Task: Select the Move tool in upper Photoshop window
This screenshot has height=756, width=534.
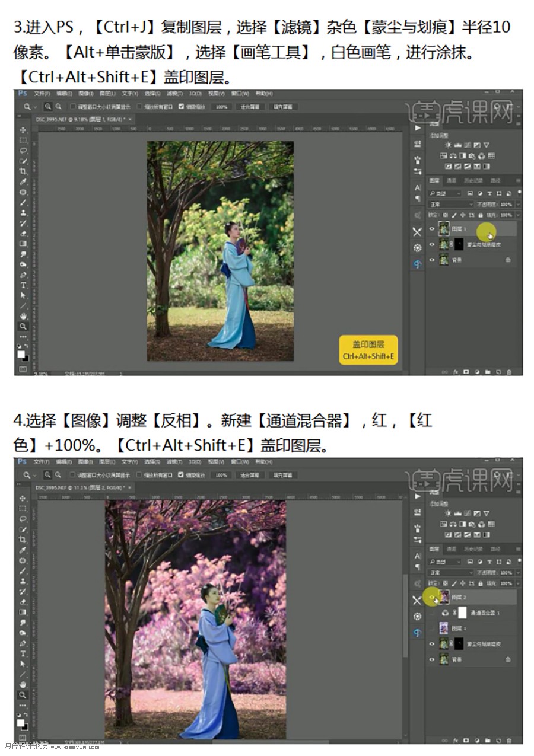Action: [23, 130]
